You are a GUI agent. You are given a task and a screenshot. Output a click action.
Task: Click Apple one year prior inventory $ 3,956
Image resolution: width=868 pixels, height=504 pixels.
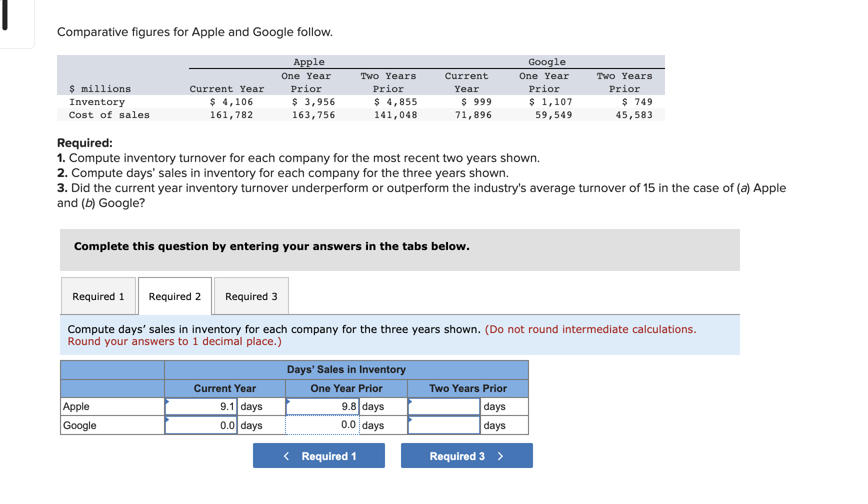click(313, 102)
